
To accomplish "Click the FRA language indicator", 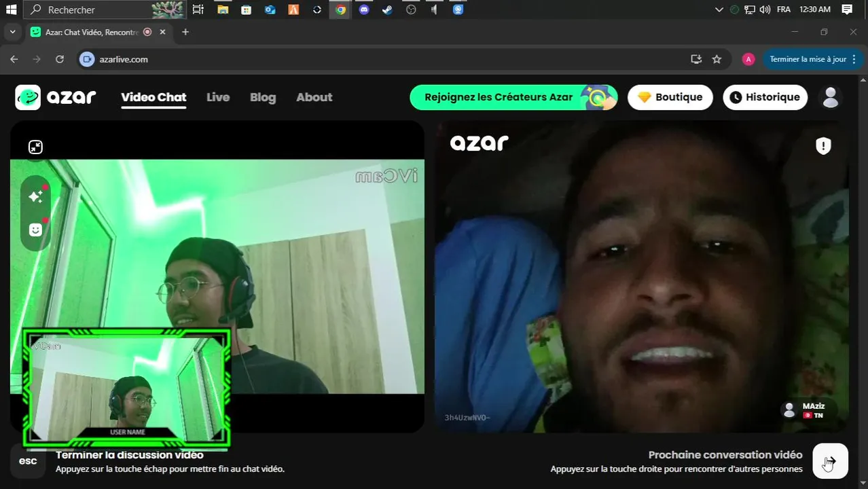I will [783, 10].
